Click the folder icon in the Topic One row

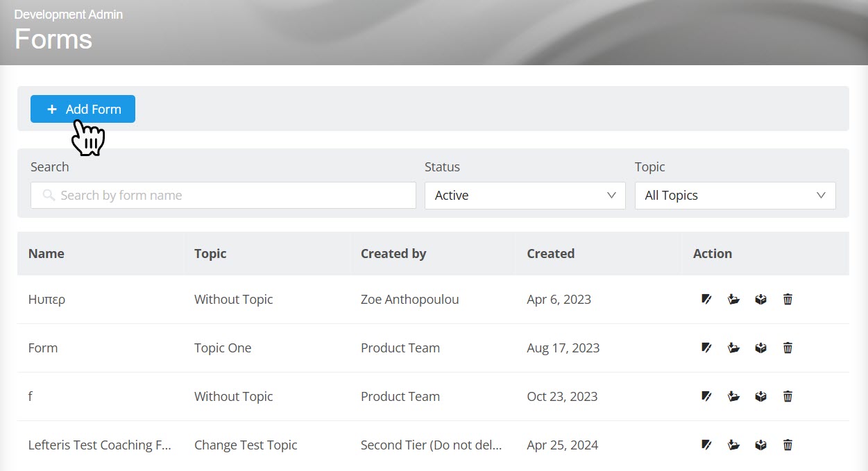733,348
